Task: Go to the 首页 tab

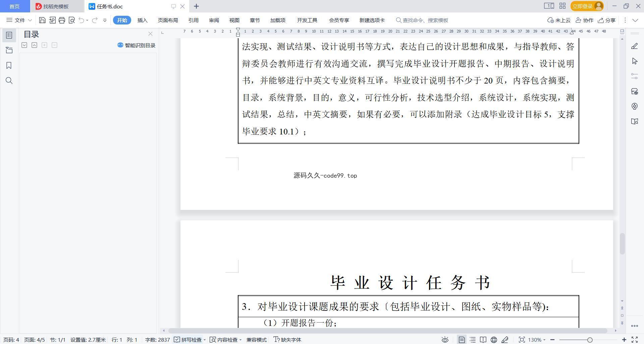Action: 14,6
